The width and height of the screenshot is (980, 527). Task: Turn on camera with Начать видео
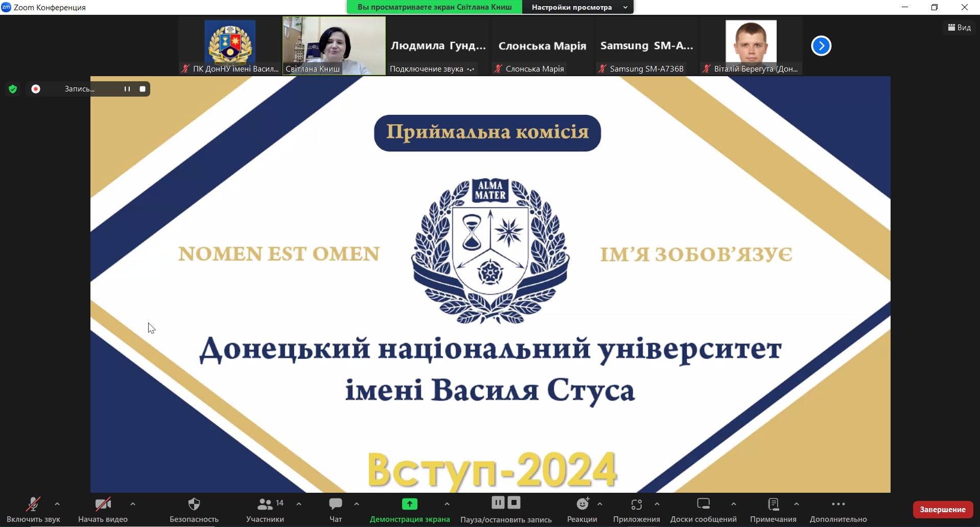(x=103, y=505)
